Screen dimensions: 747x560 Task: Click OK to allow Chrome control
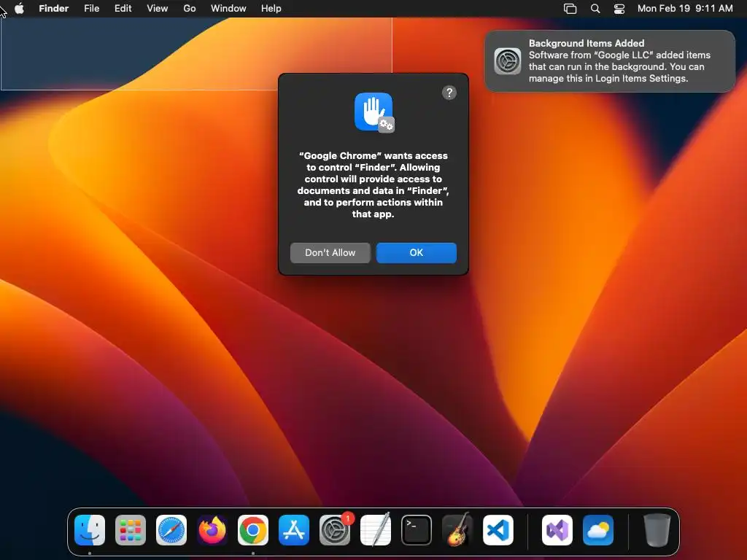coord(417,253)
